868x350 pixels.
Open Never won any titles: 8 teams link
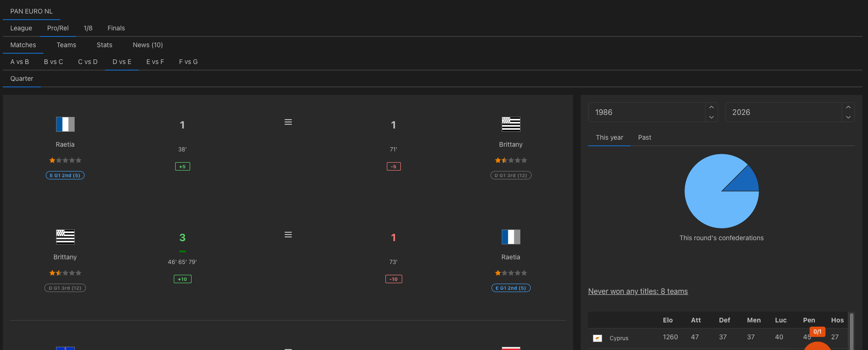point(638,291)
